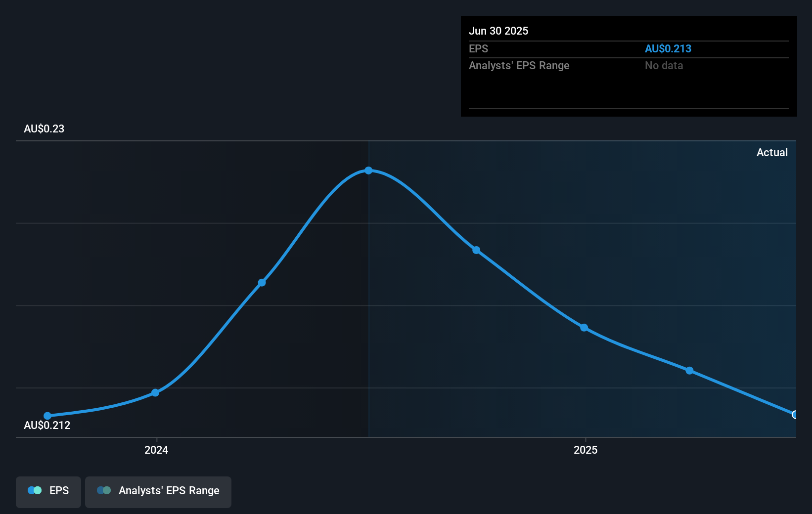Click the first data point at the line's left end
Image resolution: width=812 pixels, height=514 pixels.
(x=47, y=416)
